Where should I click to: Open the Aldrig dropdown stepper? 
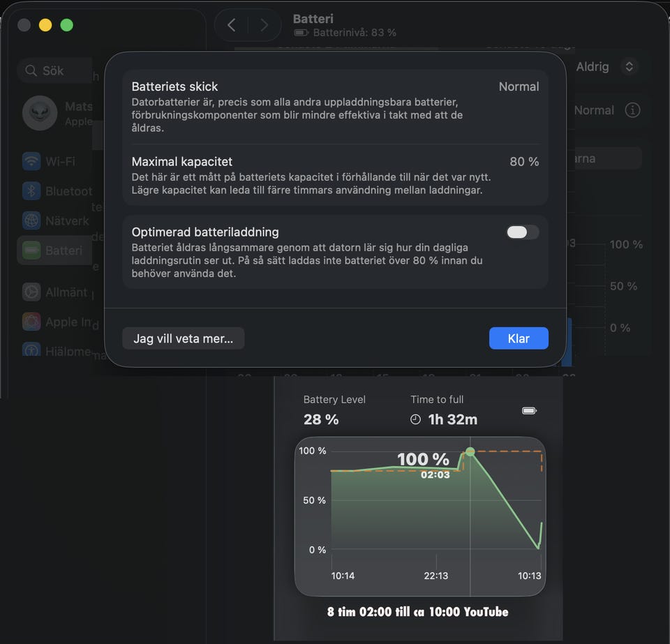click(629, 67)
